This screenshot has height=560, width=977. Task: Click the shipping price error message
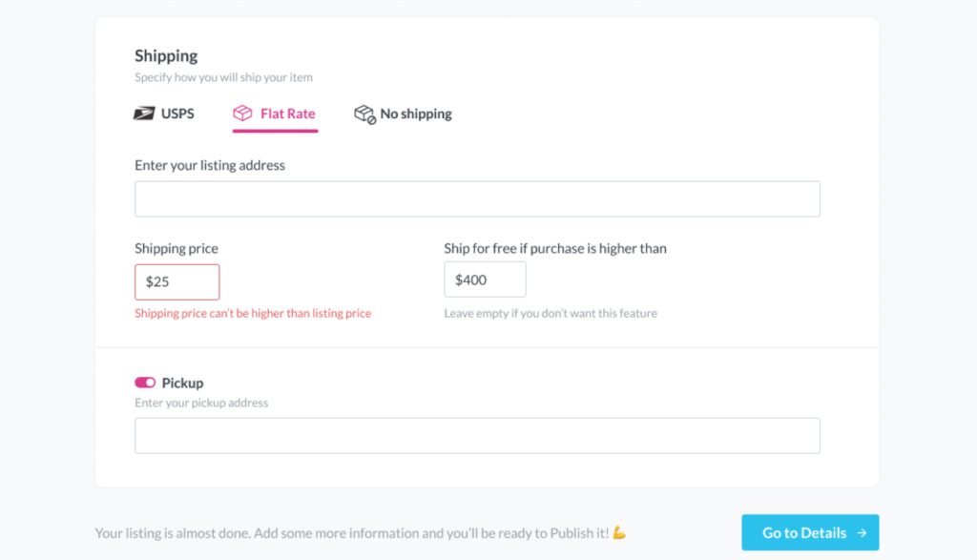(x=253, y=313)
